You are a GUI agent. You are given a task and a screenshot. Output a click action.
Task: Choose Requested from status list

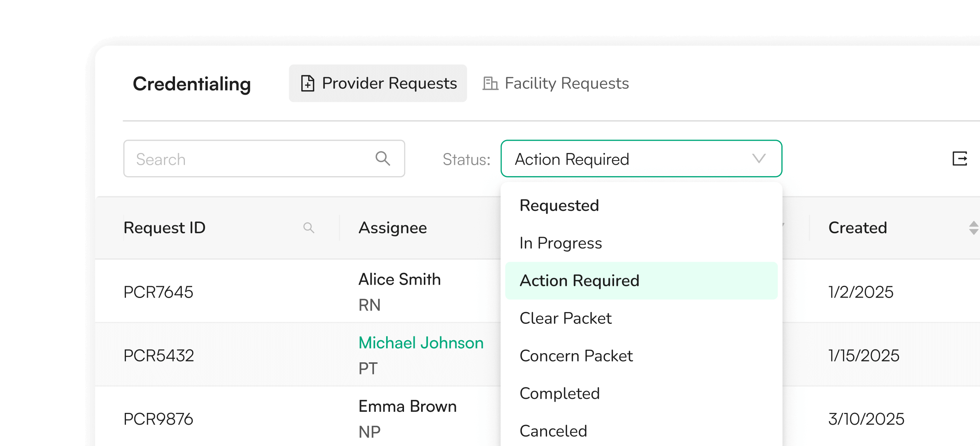(x=641, y=205)
